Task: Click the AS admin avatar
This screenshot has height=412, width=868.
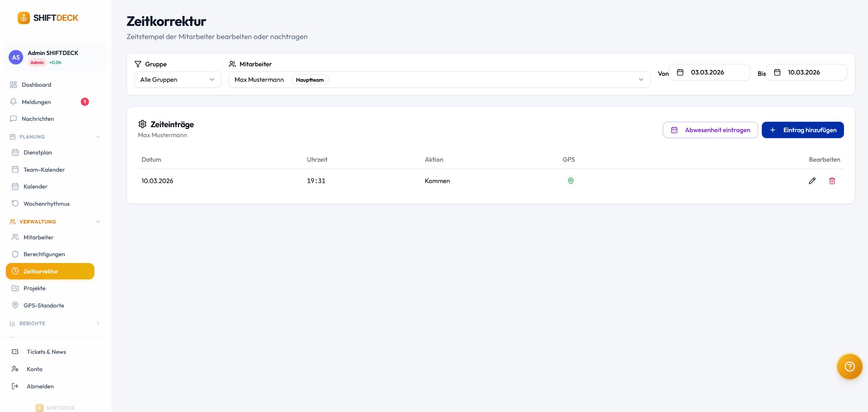Action: tap(16, 57)
